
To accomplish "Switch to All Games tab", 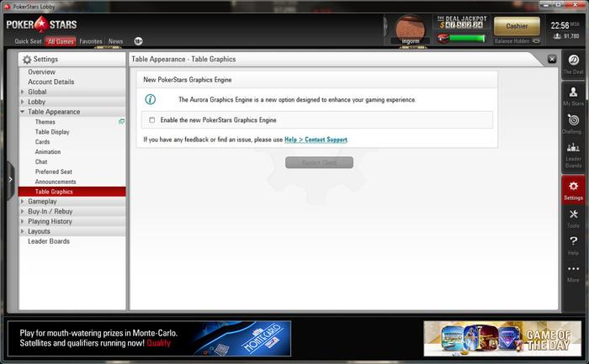I will coord(61,41).
